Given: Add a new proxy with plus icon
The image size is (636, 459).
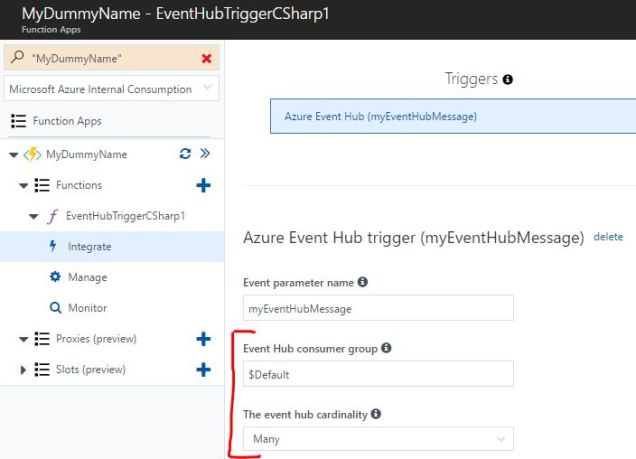Looking at the screenshot, I should pyautogui.click(x=203, y=339).
